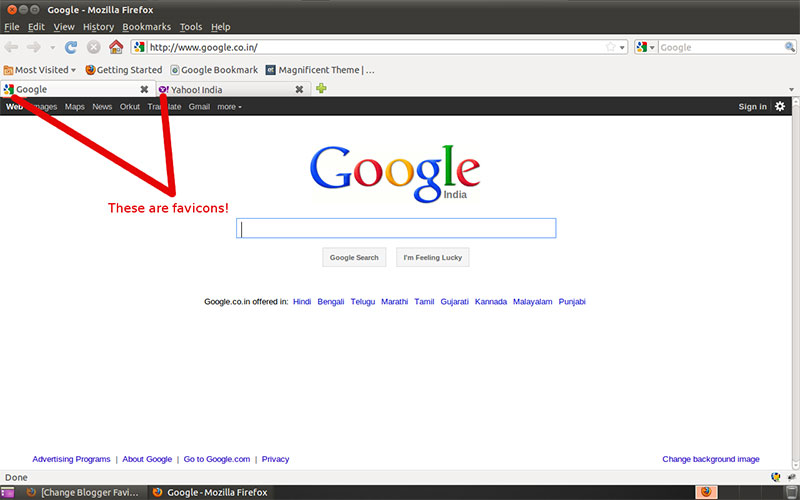
Task: Click the Forward navigation arrow
Action: (x=34, y=47)
